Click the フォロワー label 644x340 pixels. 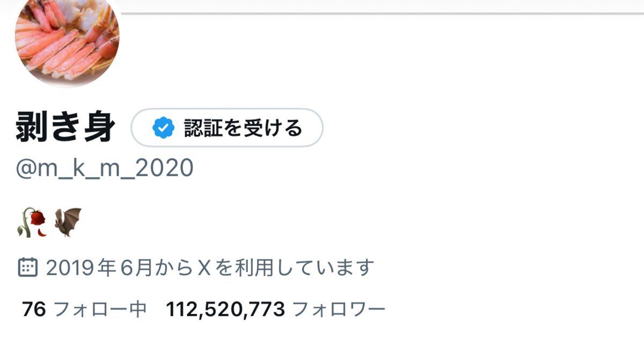(339, 309)
